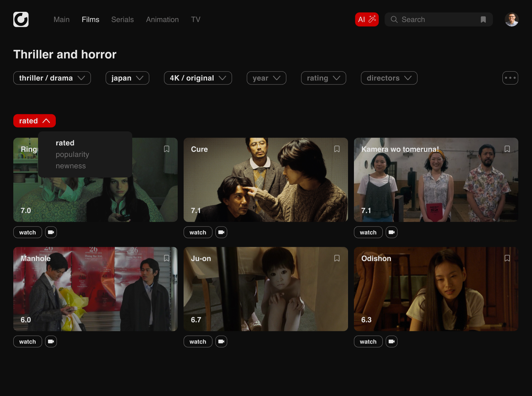
Task: Click into the Search input field
Action: (x=436, y=20)
